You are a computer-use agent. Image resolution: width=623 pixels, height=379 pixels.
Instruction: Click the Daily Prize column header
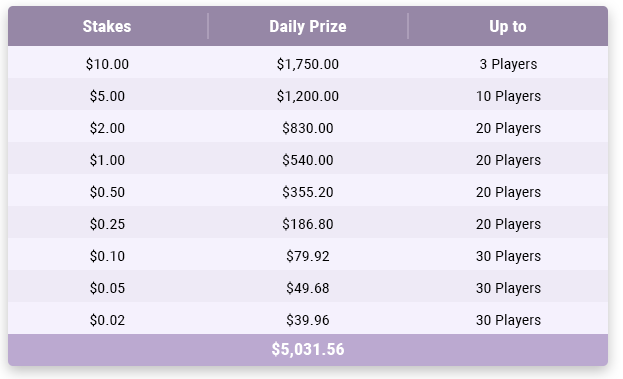308,27
